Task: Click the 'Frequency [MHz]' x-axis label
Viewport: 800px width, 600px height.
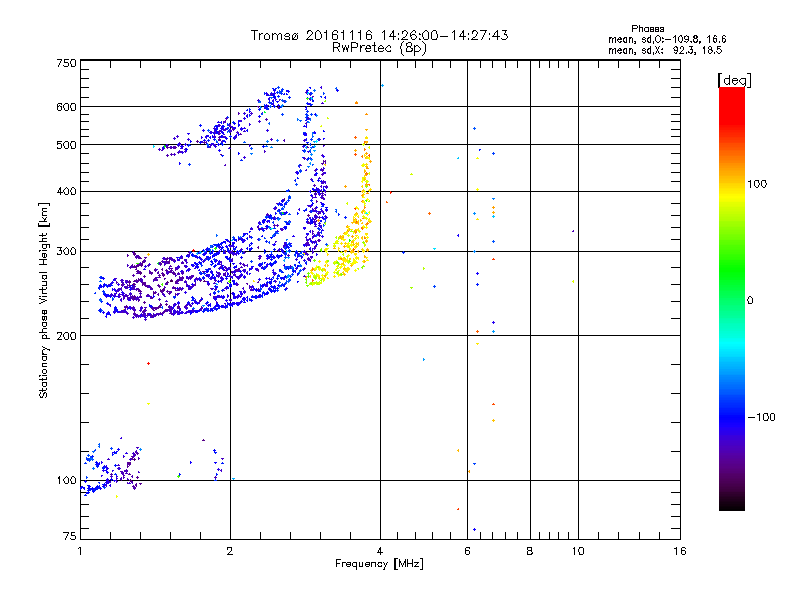Action: (379, 564)
